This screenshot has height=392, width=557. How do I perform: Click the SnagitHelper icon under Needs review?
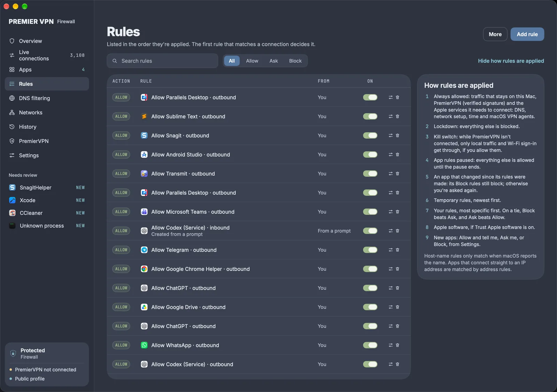point(12,188)
